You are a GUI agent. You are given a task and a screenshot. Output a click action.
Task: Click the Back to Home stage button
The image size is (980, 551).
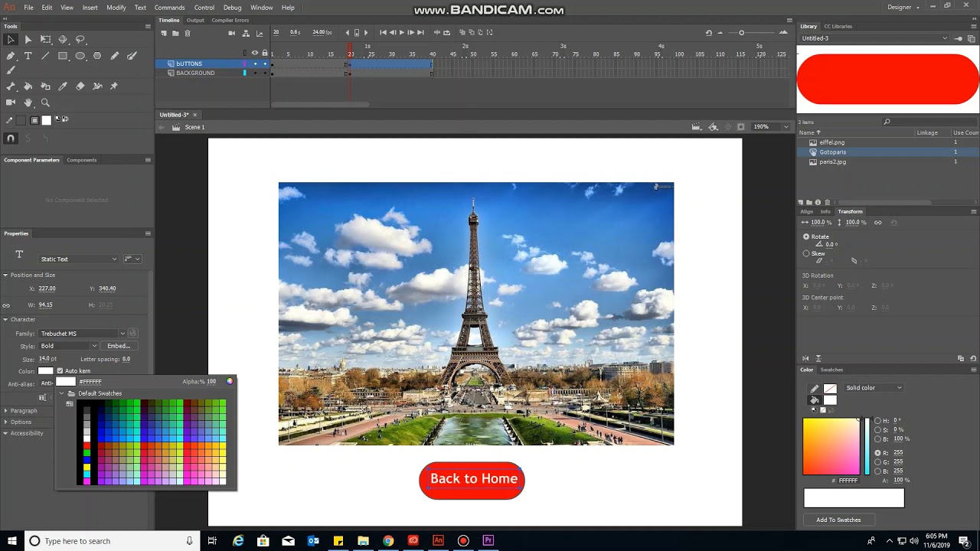tap(472, 480)
